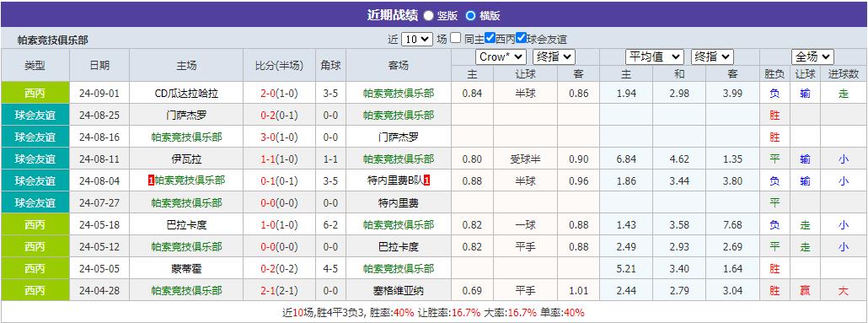Click the 进球数 column header

[x=844, y=74]
